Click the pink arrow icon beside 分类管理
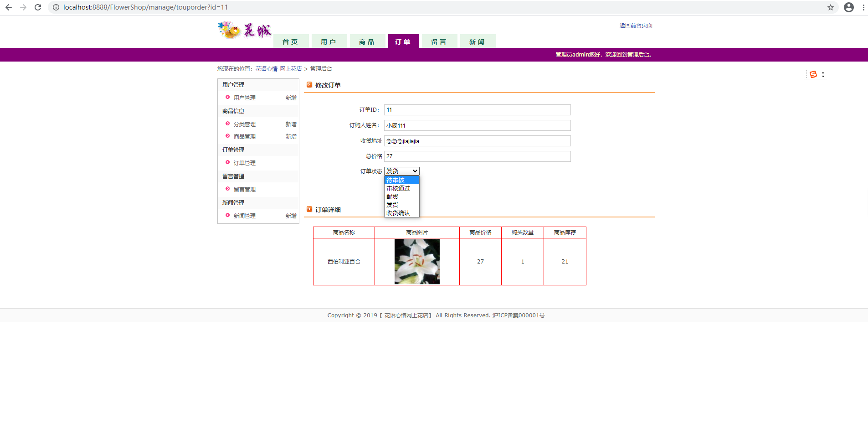The width and height of the screenshot is (868, 434). [228, 124]
